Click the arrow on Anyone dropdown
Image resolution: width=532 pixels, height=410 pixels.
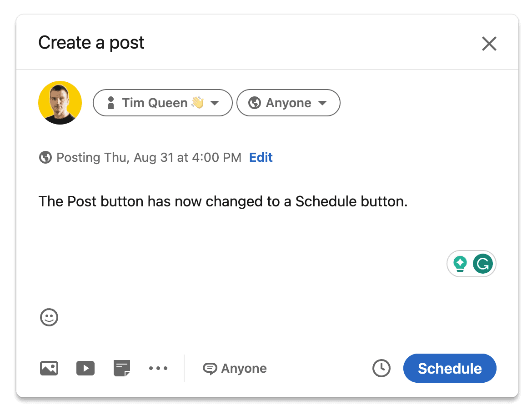click(x=322, y=103)
